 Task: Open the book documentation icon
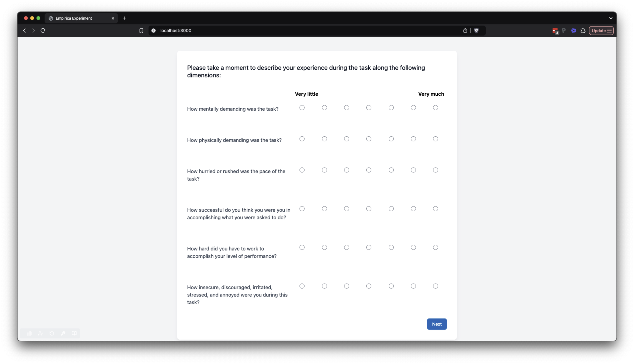click(74, 333)
